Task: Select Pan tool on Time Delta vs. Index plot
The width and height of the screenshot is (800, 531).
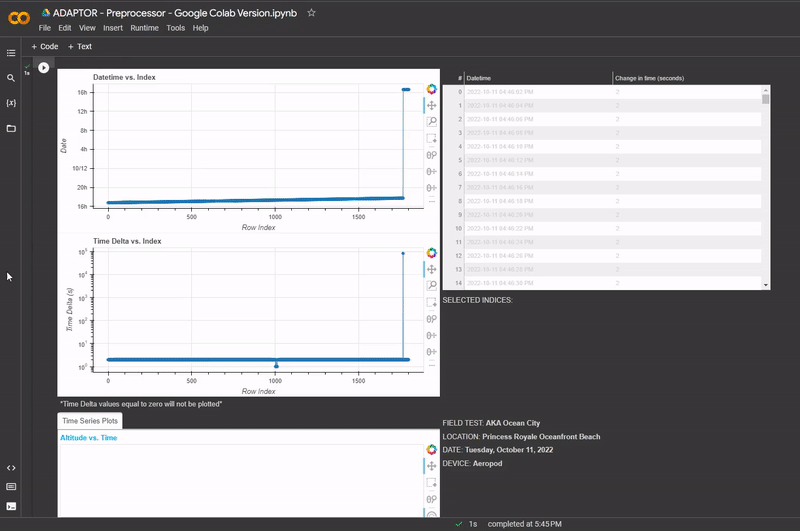Action: pos(432,269)
